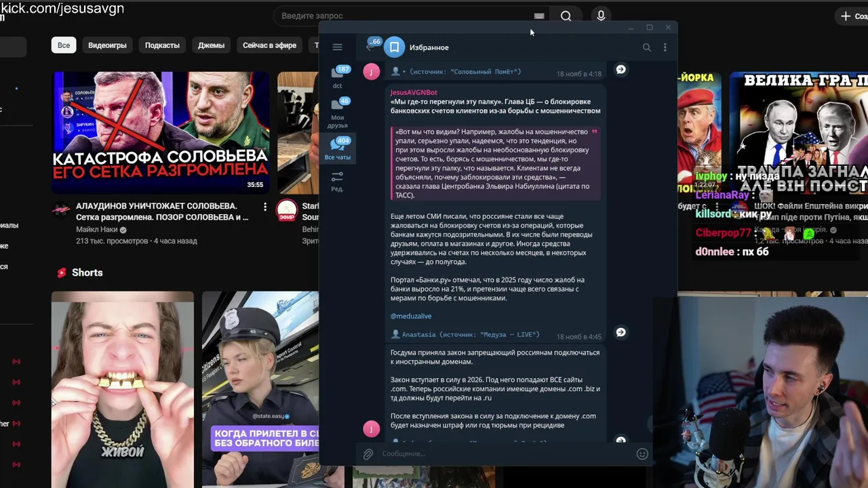Screen dimensions: 868x488
Task: Open YouTube's on-screen keyboard icon
Action: click(539, 16)
